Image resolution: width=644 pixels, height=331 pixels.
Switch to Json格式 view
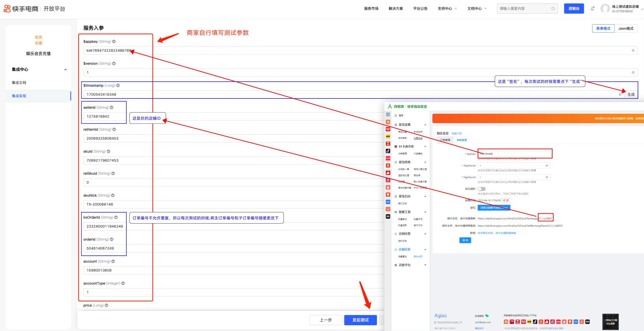[626, 28]
